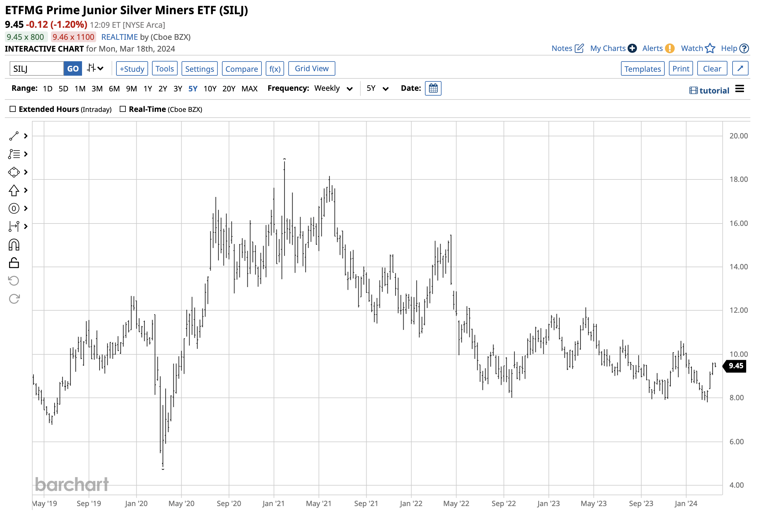
Task: Enable the Extended Hours checkbox
Action: (13, 109)
